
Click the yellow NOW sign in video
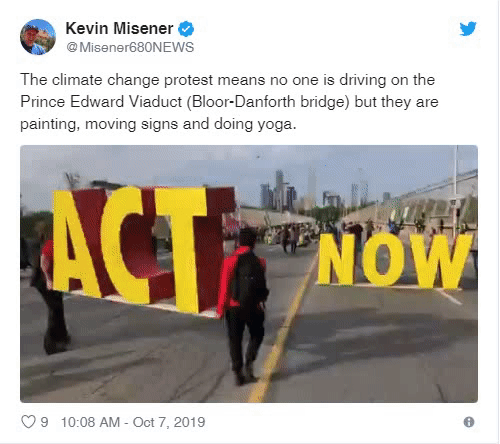pyautogui.click(x=395, y=260)
